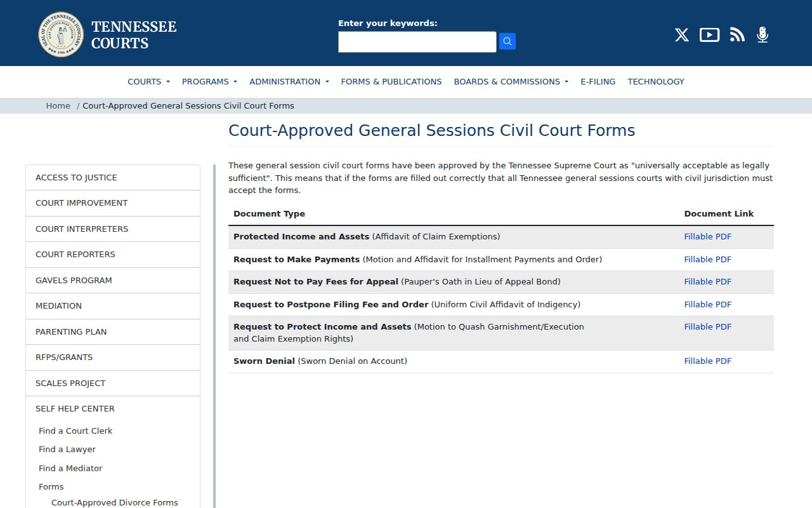Open the X (Twitter) social icon
This screenshot has height=508, width=812.
point(682,35)
